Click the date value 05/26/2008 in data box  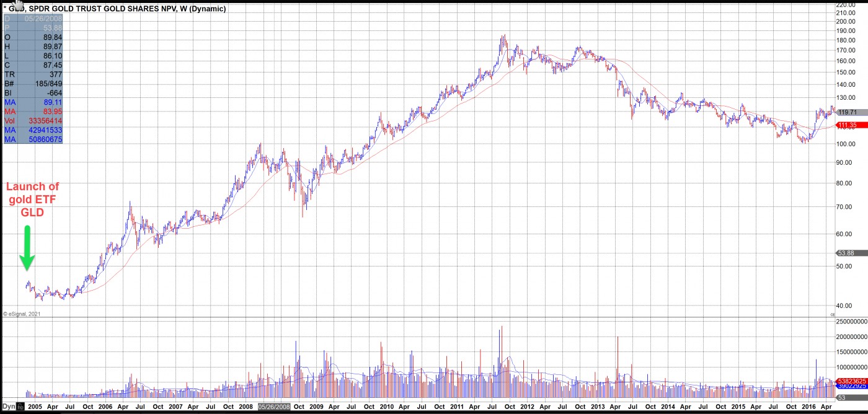[x=44, y=19]
